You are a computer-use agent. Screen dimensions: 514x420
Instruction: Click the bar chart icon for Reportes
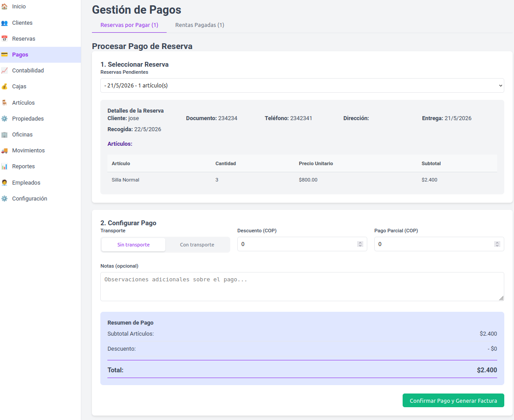tap(4, 166)
